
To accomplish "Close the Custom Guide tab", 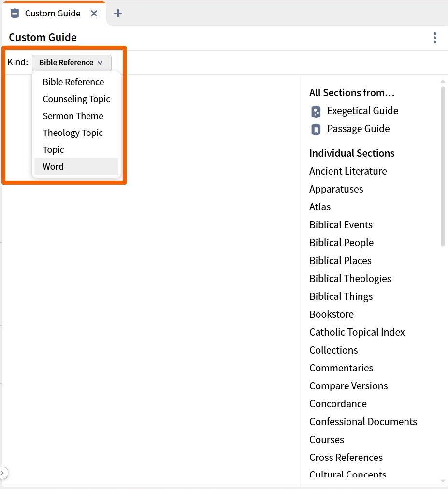I will pyautogui.click(x=94, y=13).
